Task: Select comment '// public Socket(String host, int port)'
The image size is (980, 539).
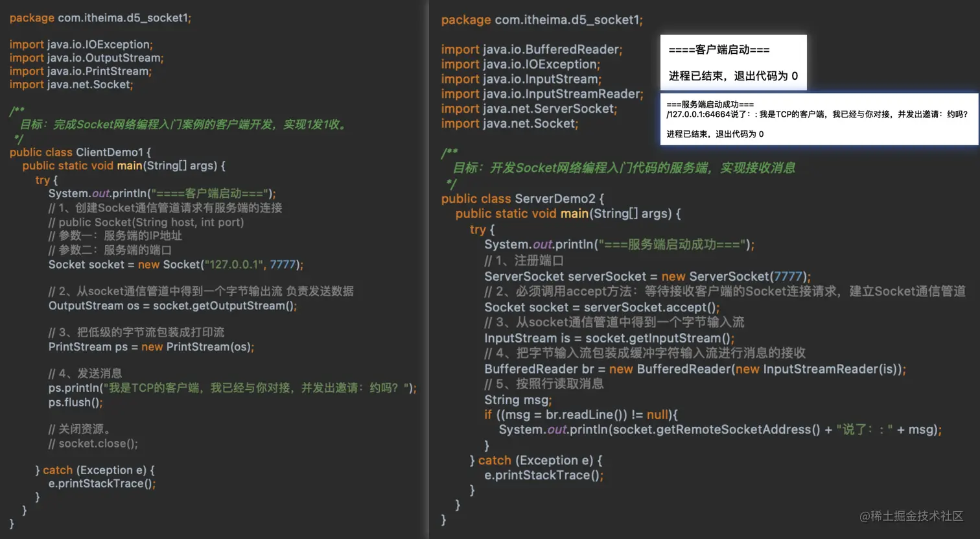Action: [x=146, y=222]
